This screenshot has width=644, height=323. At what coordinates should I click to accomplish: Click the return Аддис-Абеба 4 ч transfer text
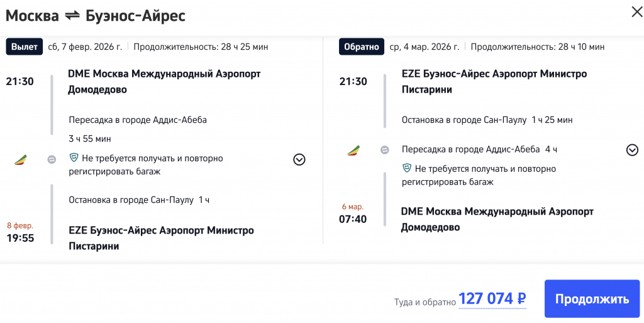(479, 149)
